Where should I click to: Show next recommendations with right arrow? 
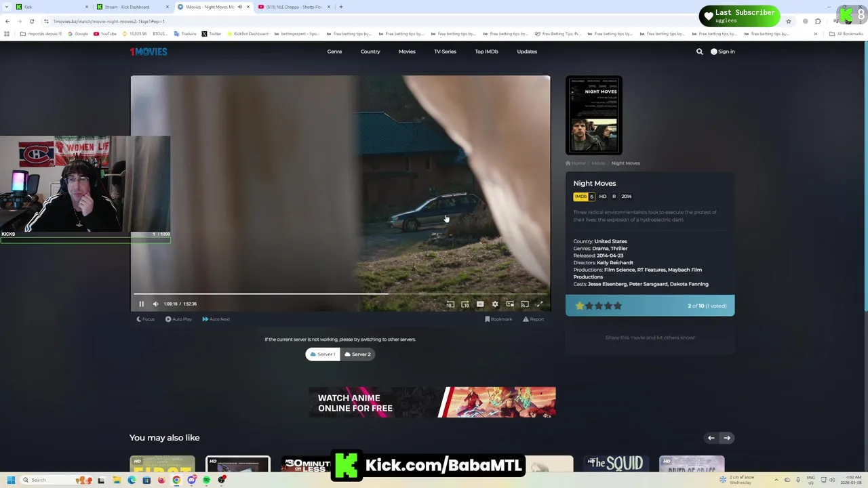tap(726, 438)
